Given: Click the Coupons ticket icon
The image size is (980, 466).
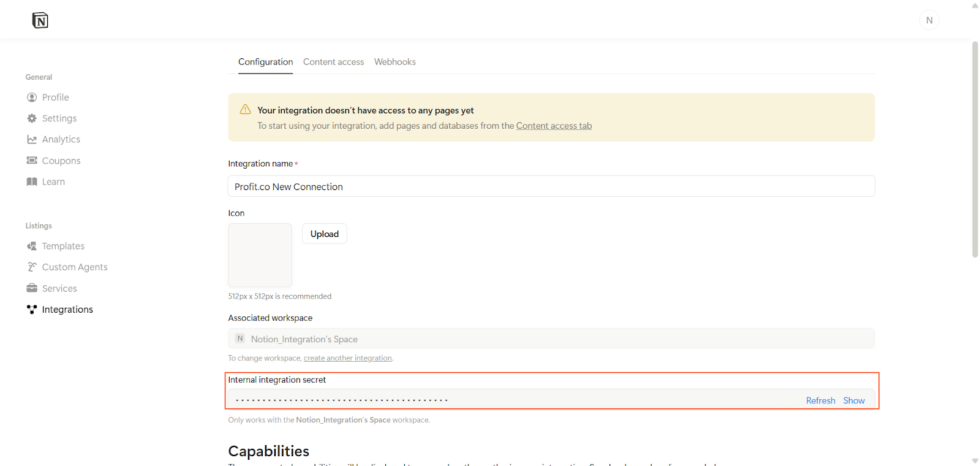Looking at the screenshot, I should point(32,160).
